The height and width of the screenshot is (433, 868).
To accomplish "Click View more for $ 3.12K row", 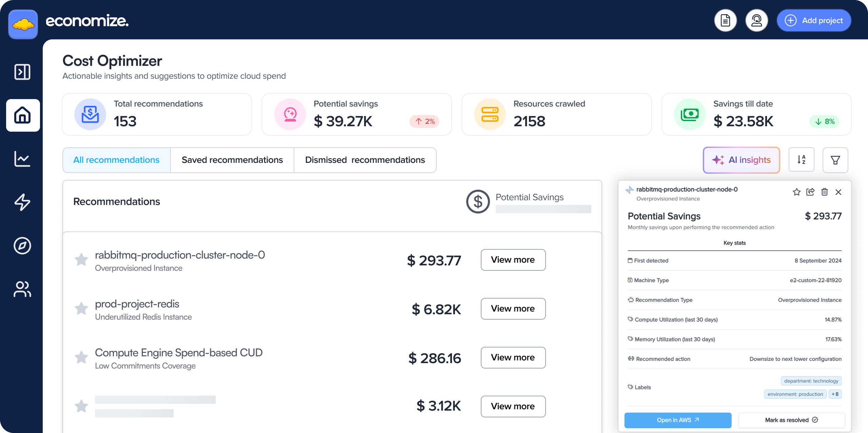I will click(x=513, y=406).
